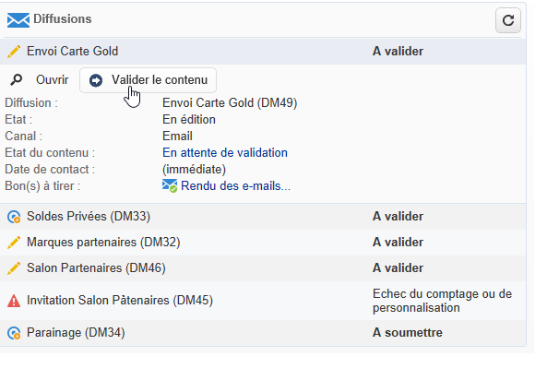Collapse the Envoi Carte Gold row

(x=72, y=52)
